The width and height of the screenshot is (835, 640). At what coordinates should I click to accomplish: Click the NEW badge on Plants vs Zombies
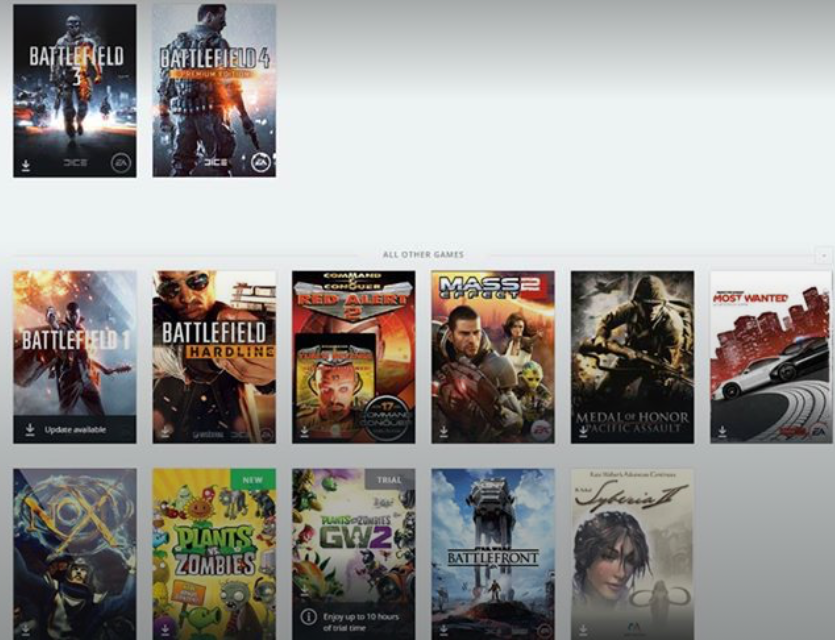[x=253, y=480]
